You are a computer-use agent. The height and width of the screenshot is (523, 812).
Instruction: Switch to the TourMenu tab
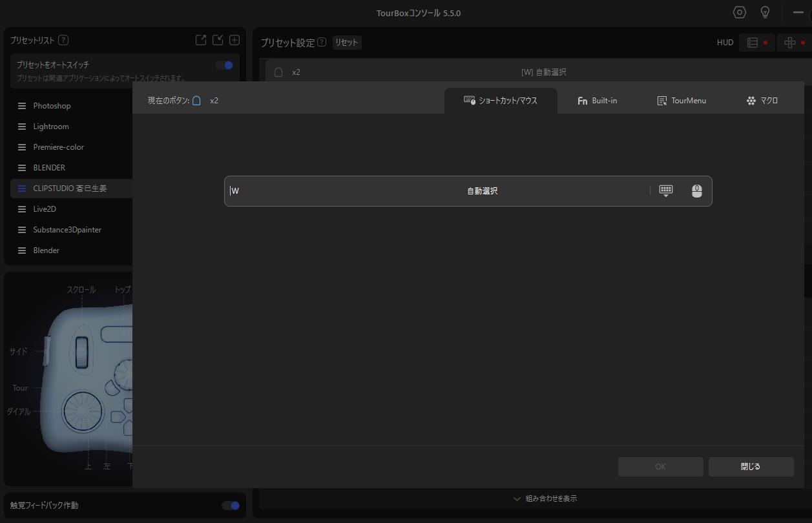pyautogui.click(x=682, y=101)
